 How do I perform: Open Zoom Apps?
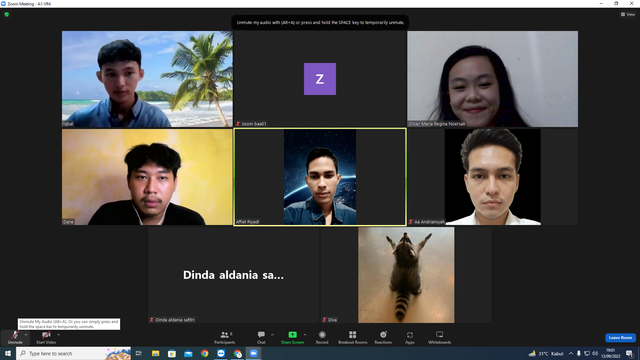[410, 337]
